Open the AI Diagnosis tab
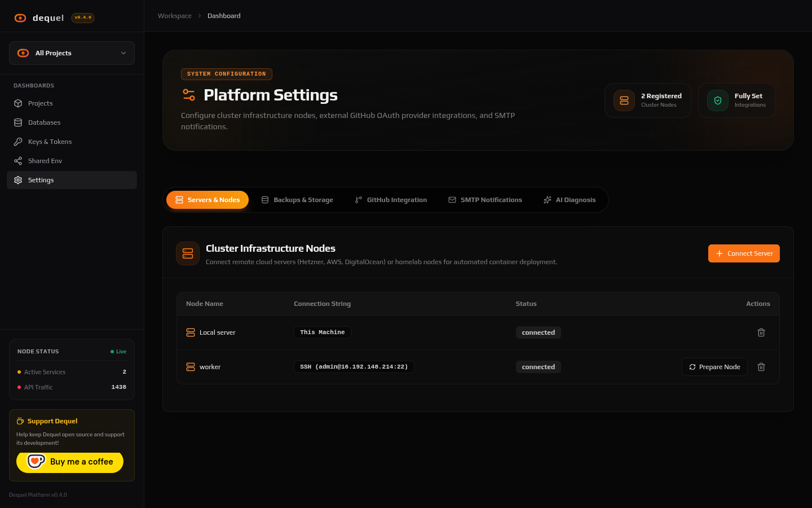The height and width of the screenshot is (508, 812). tap(570, 200)
